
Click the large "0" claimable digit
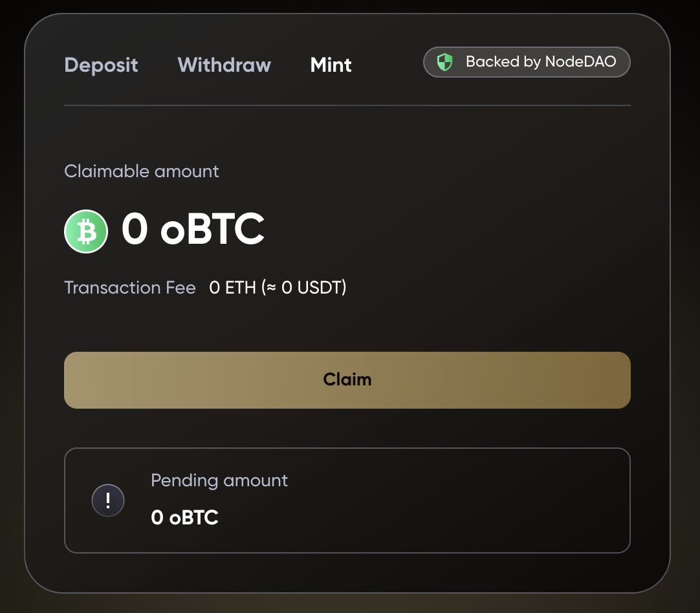point(135,230)
